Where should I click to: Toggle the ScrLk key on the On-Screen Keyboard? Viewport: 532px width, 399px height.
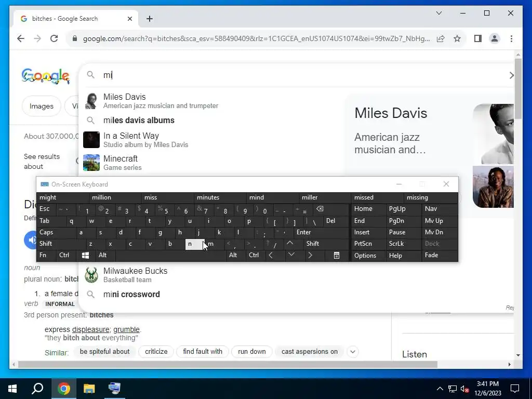click(403, 244)
